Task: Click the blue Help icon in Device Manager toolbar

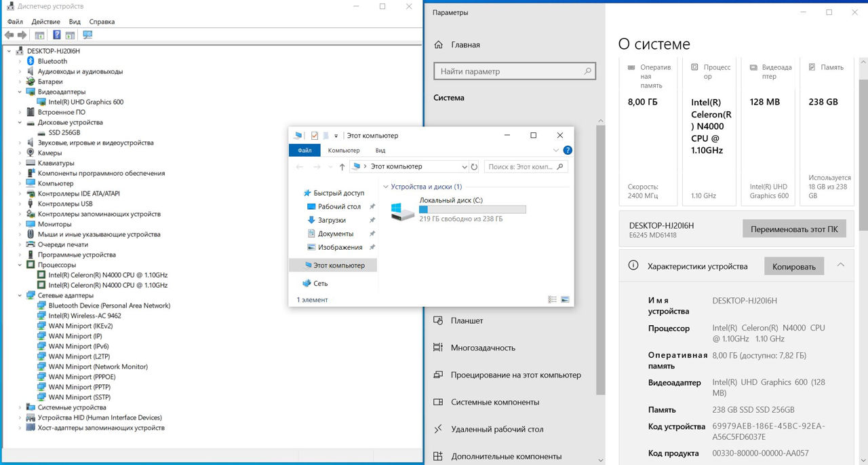Action: point(57,35)
